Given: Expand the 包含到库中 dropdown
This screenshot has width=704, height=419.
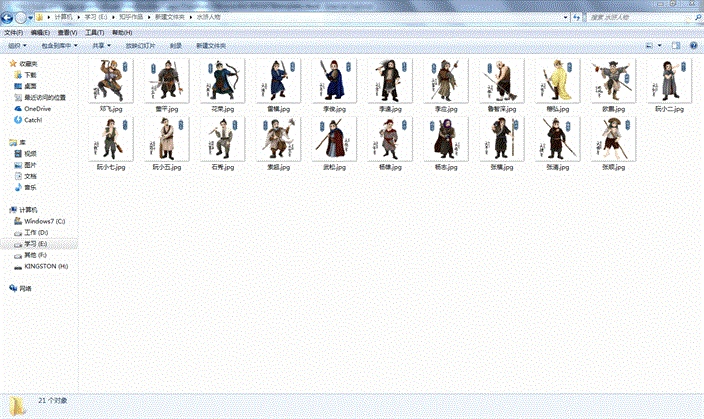Looking at the screenshot, I should [x=59, y=46].
